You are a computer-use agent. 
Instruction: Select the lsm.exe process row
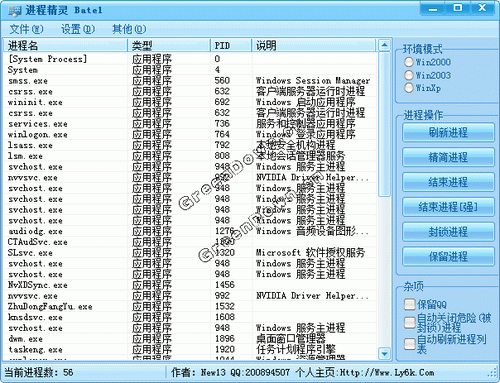pyautogui.click(x=190, y=156)
